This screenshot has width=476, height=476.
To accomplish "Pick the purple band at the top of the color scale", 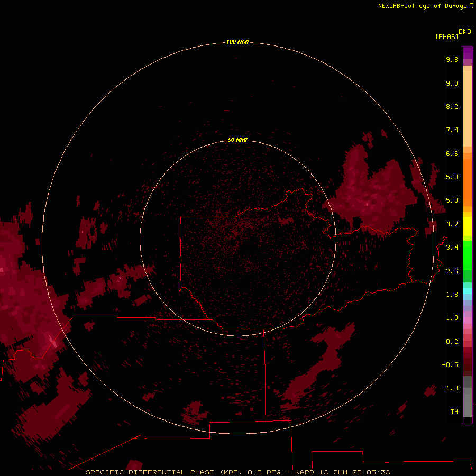I will click(467, 53).
